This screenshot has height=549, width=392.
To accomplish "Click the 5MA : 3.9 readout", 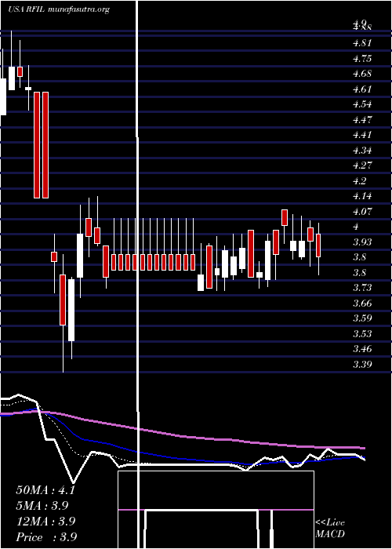I will [x=42, y=506].
